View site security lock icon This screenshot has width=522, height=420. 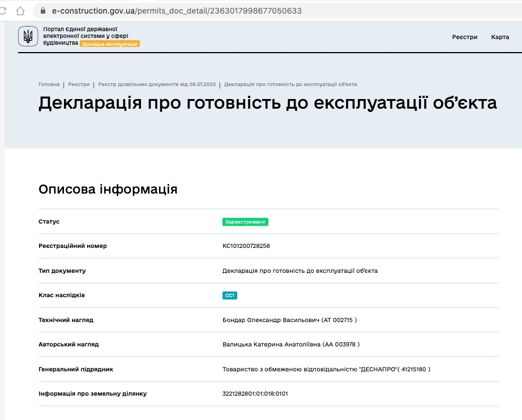[43, 11]
